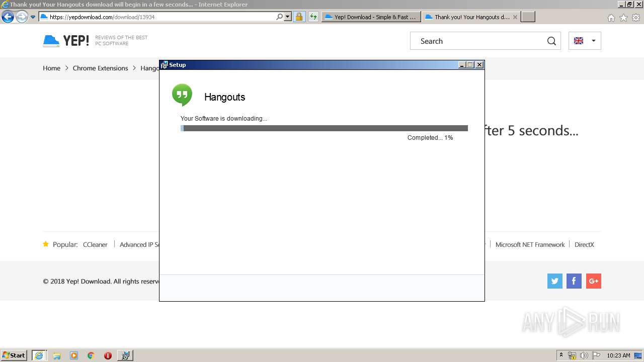Open the Chrome Extensions breadcrumb link
This screenshot has width=644, height=362.
click(x=100, y=68)
